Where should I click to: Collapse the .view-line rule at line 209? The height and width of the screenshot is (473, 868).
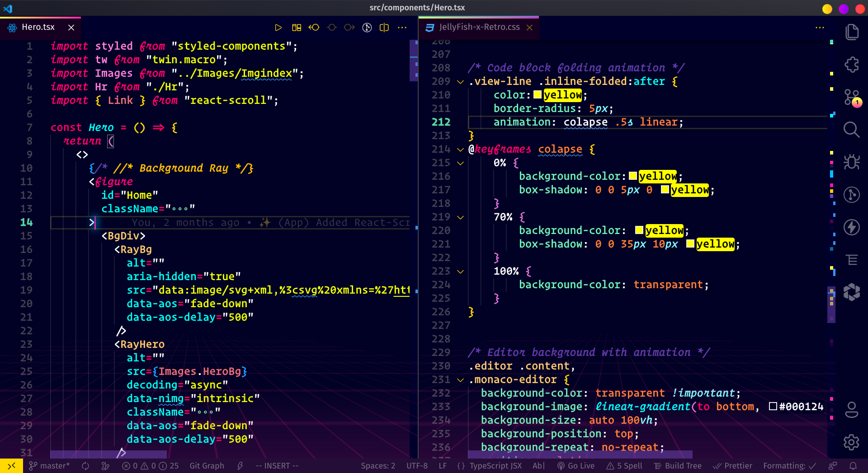tap(460, 82)
